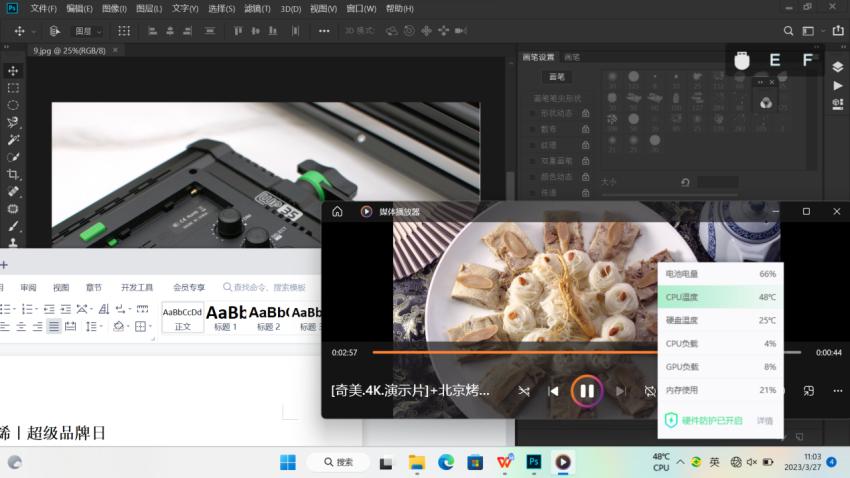Expand the Move tool preset dropdown arrow
This screenshot has height=478, width=850.
(x=34, y=31)
